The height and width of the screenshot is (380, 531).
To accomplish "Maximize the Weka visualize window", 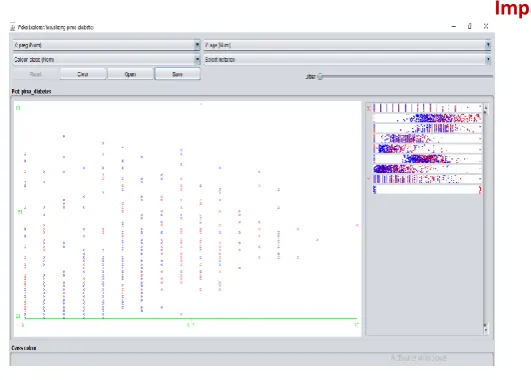I will point(470,26).
